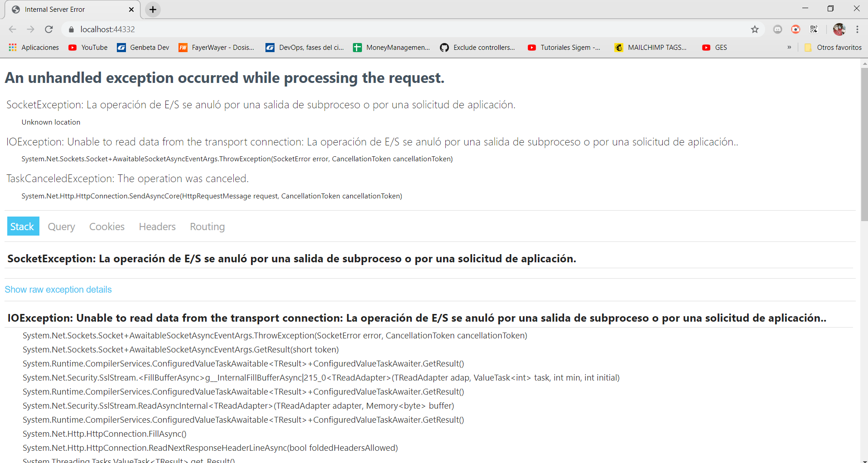Viewport: 868px width, 463px height.
Task: Click the page vertical scrollbar thumb
Action: pos(864,145)
